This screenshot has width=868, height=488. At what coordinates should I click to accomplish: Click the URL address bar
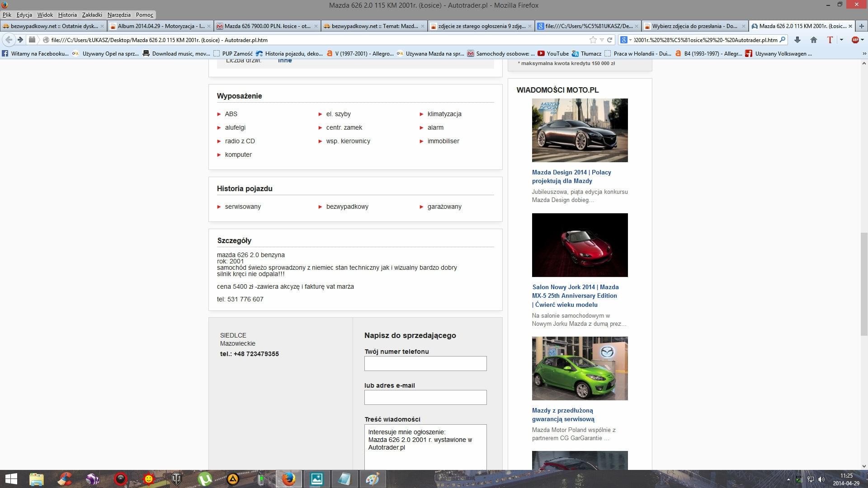click(x=316, y=40)
